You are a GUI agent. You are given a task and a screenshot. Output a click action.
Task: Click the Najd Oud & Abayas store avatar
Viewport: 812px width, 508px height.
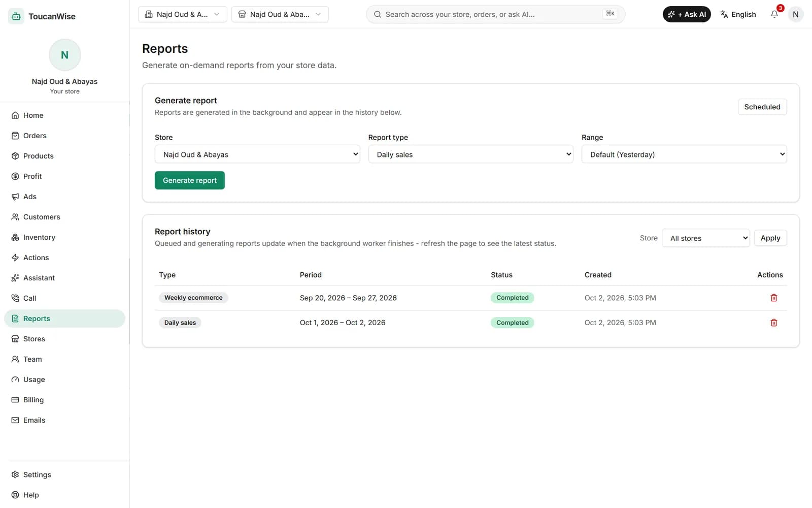pyautogui.click(x=65, y=55)
